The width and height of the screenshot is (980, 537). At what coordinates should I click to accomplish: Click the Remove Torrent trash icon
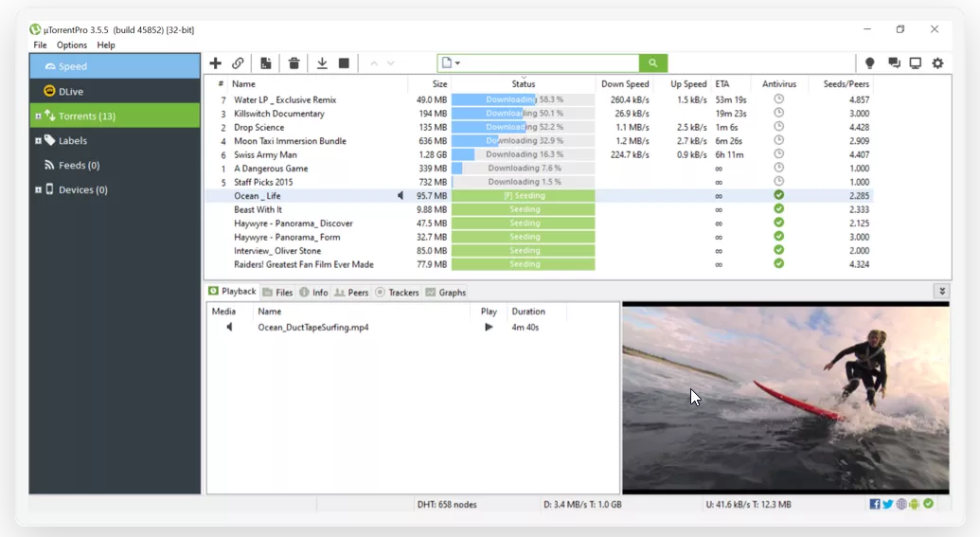pyautogui.click(x=294, y=63)
